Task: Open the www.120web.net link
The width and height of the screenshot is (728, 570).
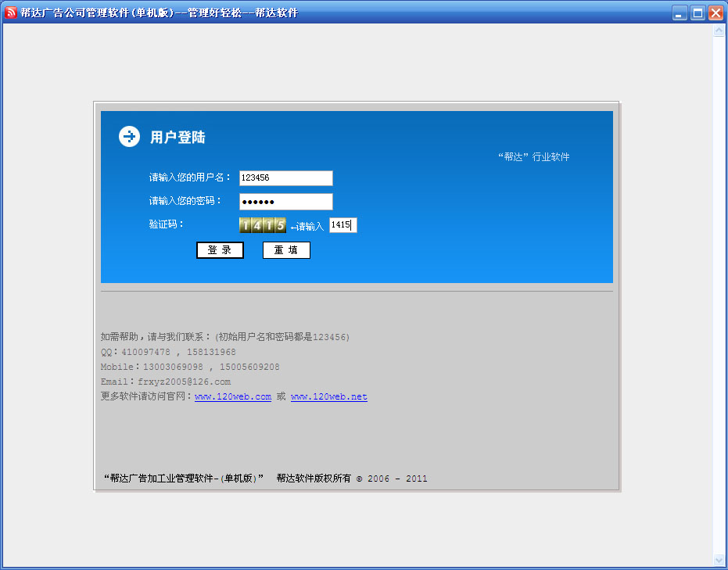Action: pos(328,397)
